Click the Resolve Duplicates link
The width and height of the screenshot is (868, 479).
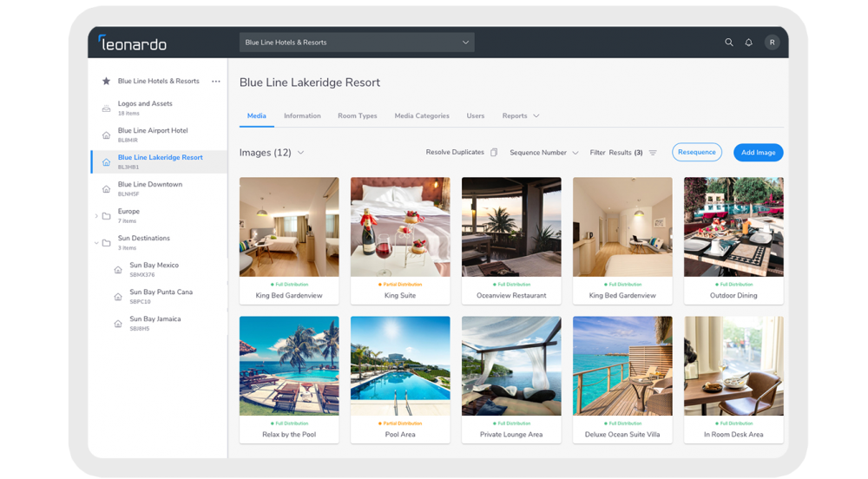tap(455, 152)
